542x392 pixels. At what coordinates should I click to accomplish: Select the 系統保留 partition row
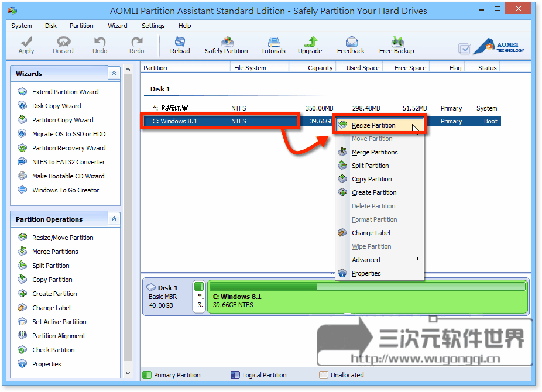pyautogui.click(x=321, y=108)
